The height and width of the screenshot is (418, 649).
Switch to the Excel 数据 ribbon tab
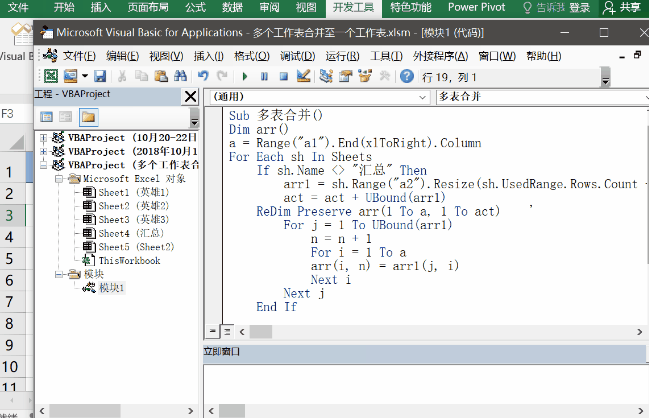pos(232,7)
